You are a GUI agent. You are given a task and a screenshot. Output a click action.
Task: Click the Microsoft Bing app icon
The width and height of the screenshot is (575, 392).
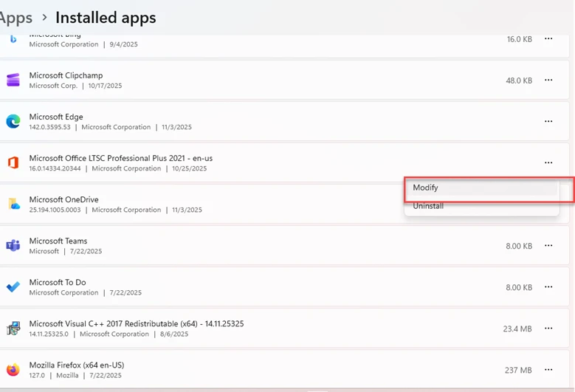click(13, 39)
